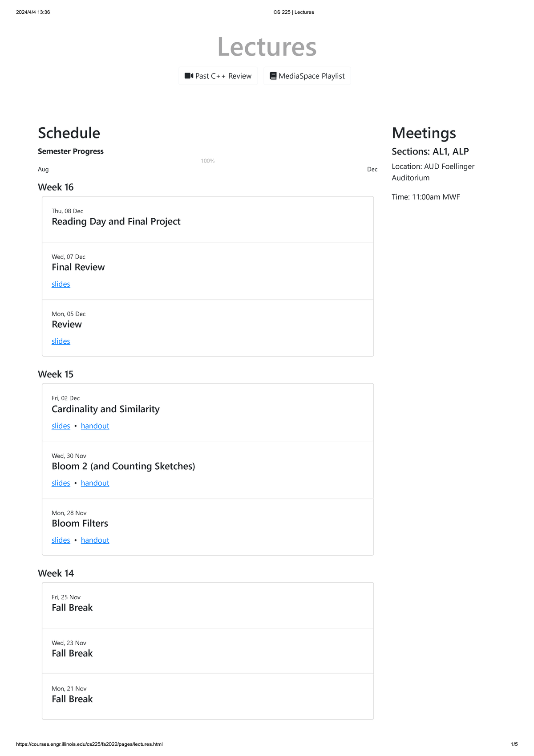Viewport: 534px width, 756px height.
Task: Click the Lectures page title
Action: point(267,47)
